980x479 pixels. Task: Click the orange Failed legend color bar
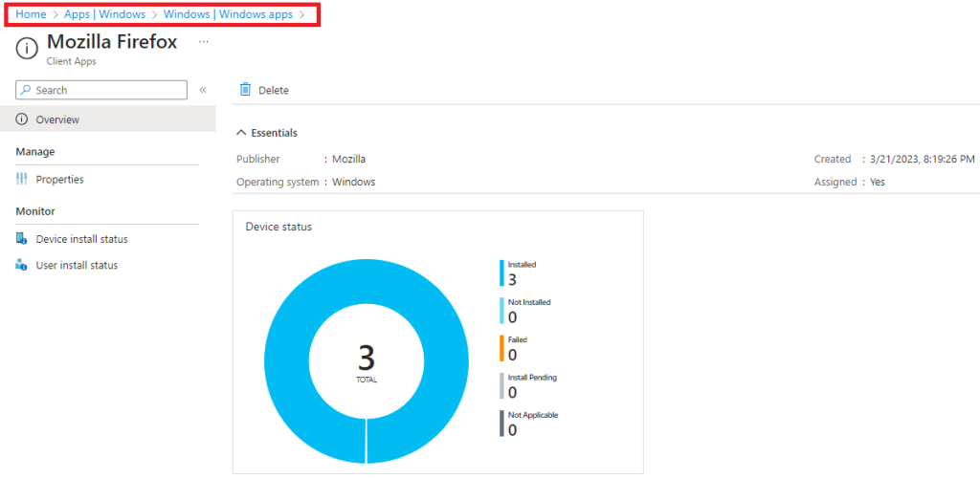click(501, 348)
